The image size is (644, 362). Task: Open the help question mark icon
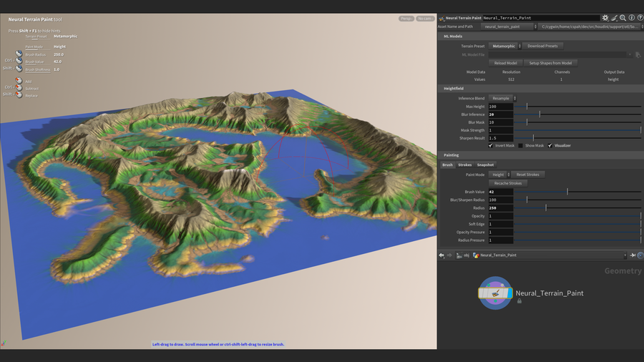click(x=640, y=17)
